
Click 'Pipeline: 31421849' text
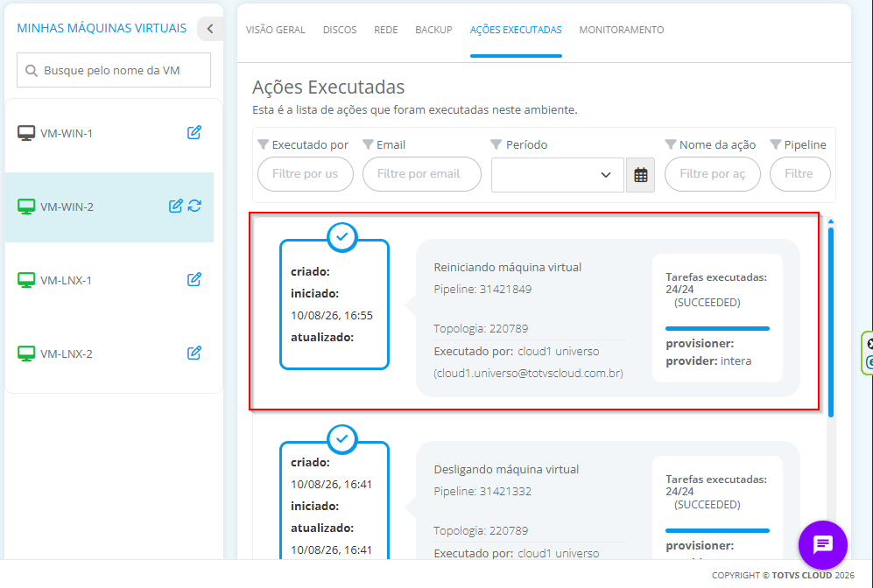[x=482, y=290]
